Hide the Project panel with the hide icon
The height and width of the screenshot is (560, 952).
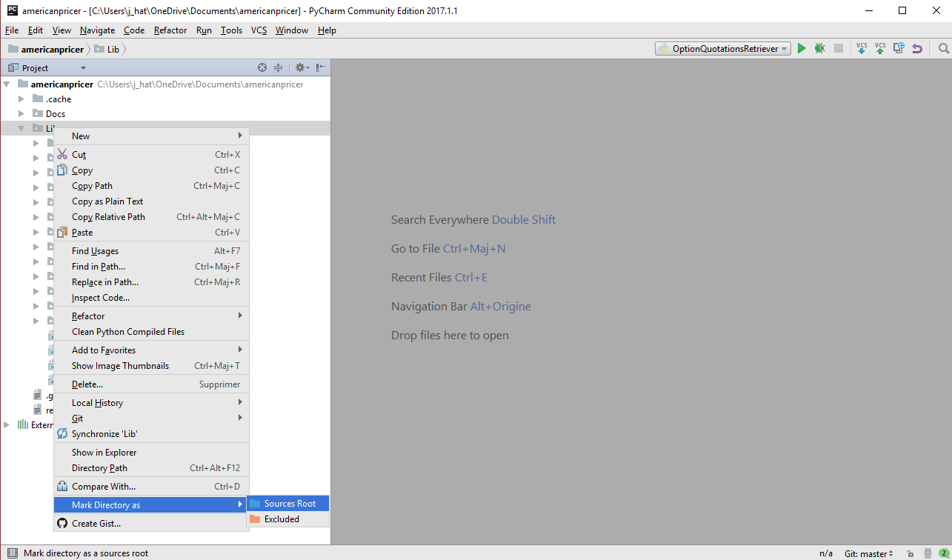320,67
